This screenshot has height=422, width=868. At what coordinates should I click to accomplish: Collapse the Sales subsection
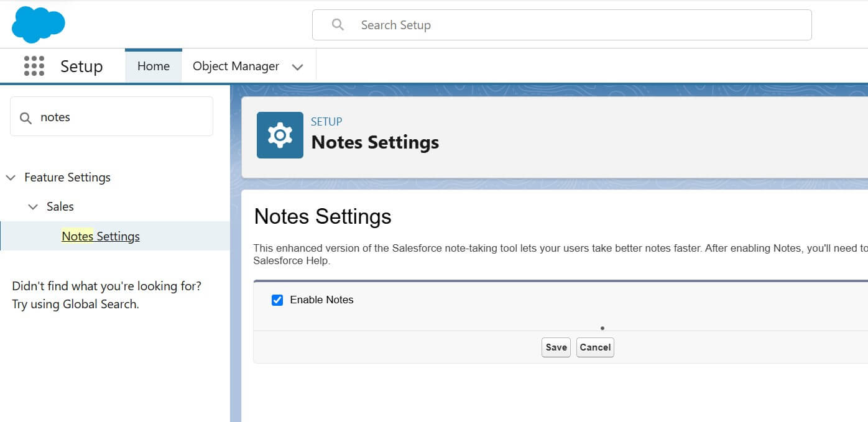(x=33, y=207)
